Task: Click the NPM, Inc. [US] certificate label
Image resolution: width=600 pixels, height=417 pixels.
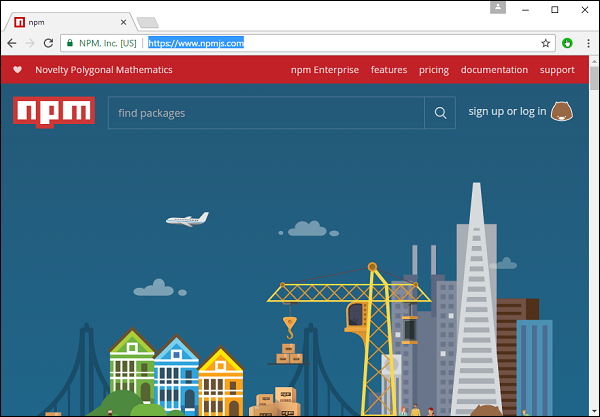Action: [108, 43]
